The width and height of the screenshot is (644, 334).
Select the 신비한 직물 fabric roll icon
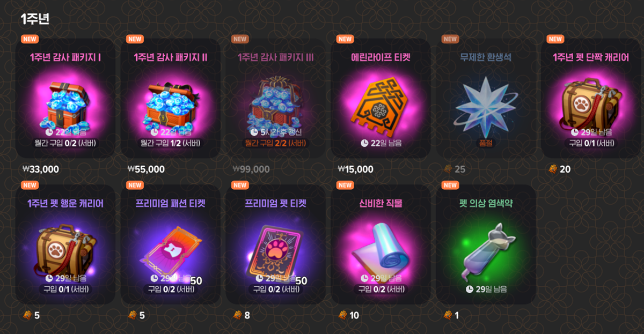[x=381, y=249]
